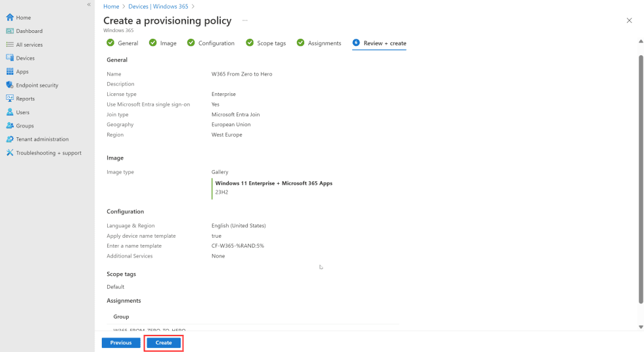Click the Assignments step checkmark icon
Screen dimensions: 644x352
301,43
